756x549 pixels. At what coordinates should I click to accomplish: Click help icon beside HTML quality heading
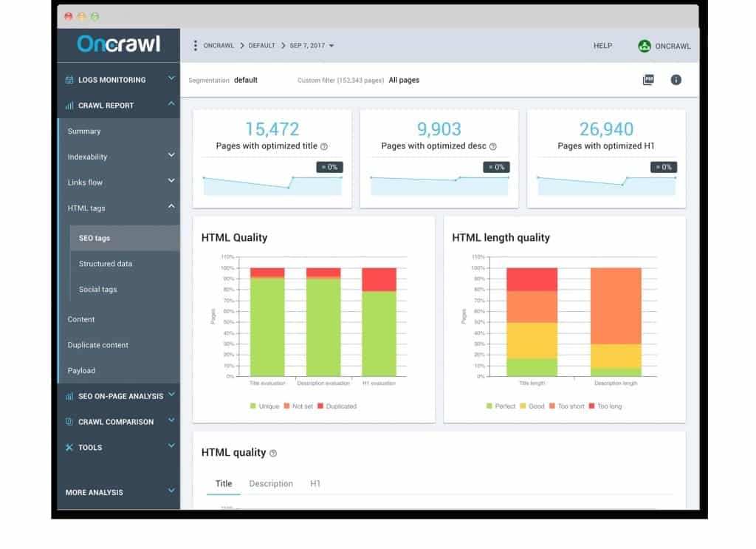tap(273, 453)
